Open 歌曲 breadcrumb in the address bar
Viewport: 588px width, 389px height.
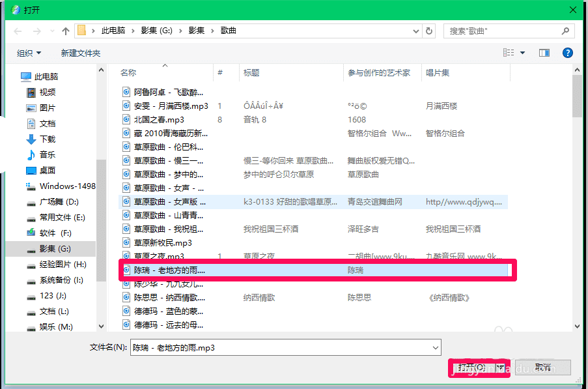pos(227,30)
